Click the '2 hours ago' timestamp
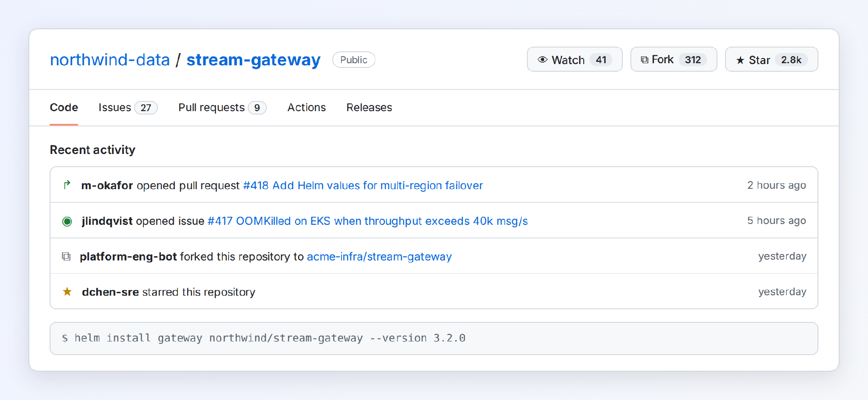The image size is (868, 400). point(776,185)
